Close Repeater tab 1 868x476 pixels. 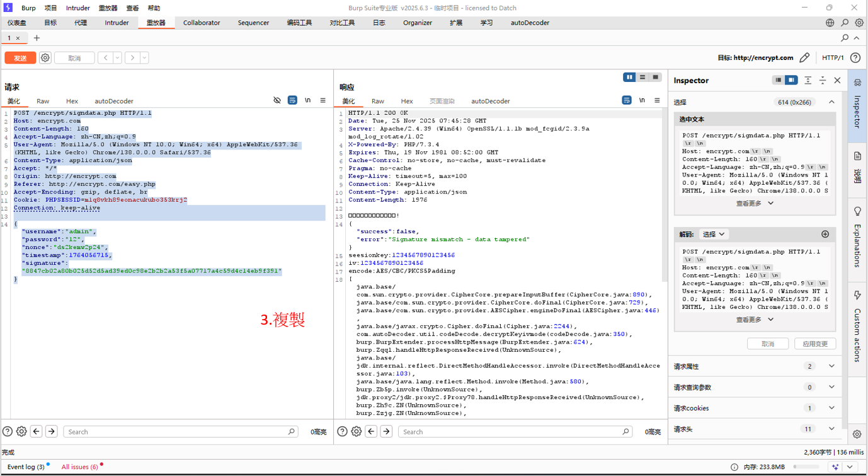coord(18,38)
